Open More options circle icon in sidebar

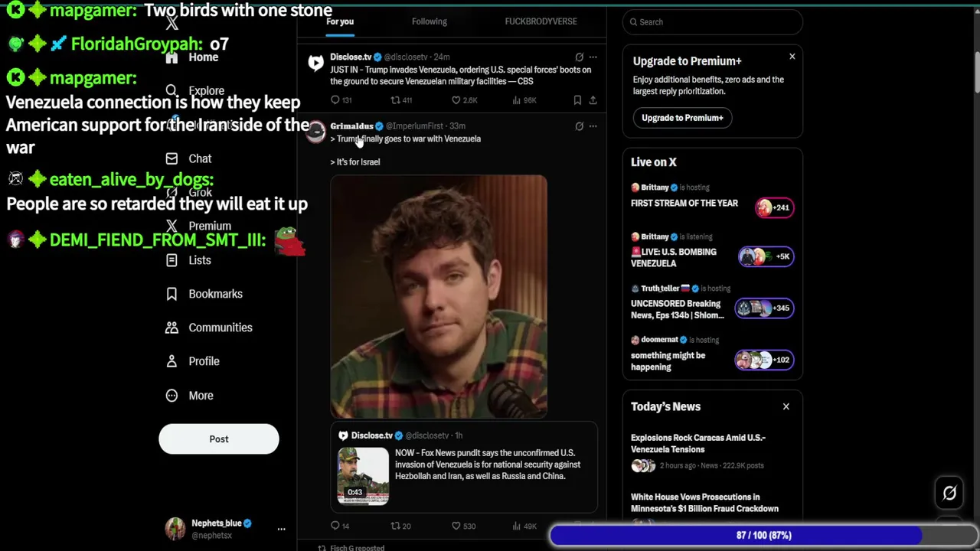(x=171, y=396)
